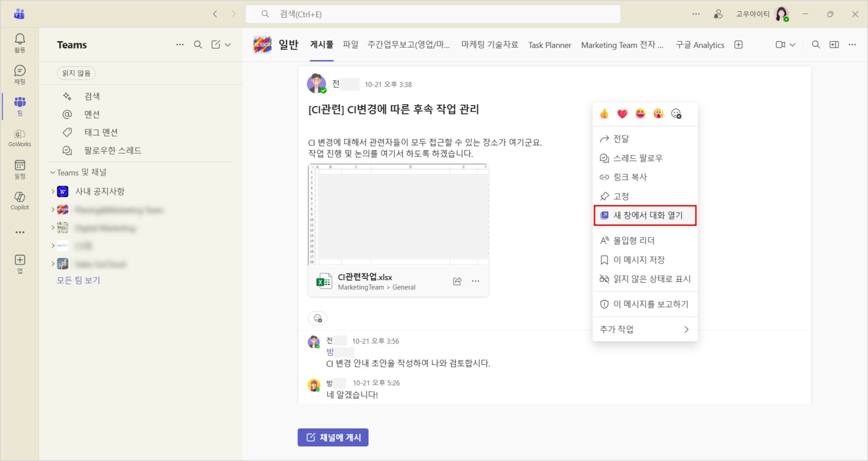Viewport: 868px width, 461px height.
Task: Open Copilot from the left rail
Action: [20, 200]
